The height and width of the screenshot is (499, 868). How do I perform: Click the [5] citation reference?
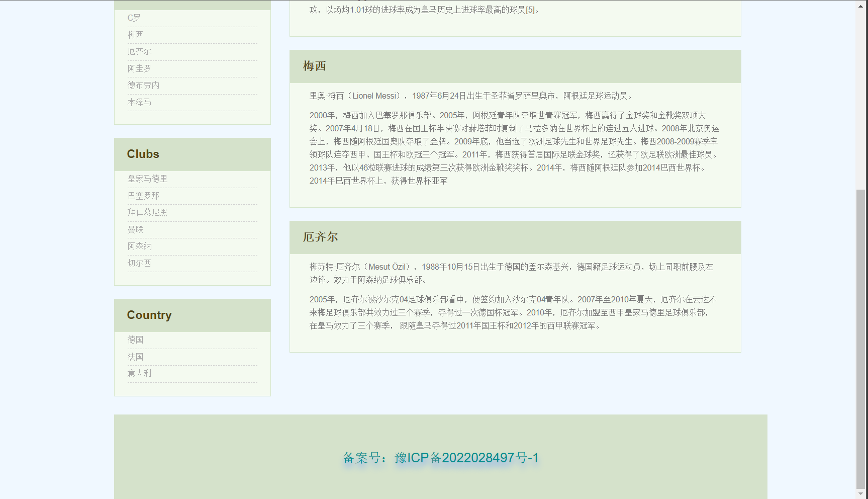(530, 10)
